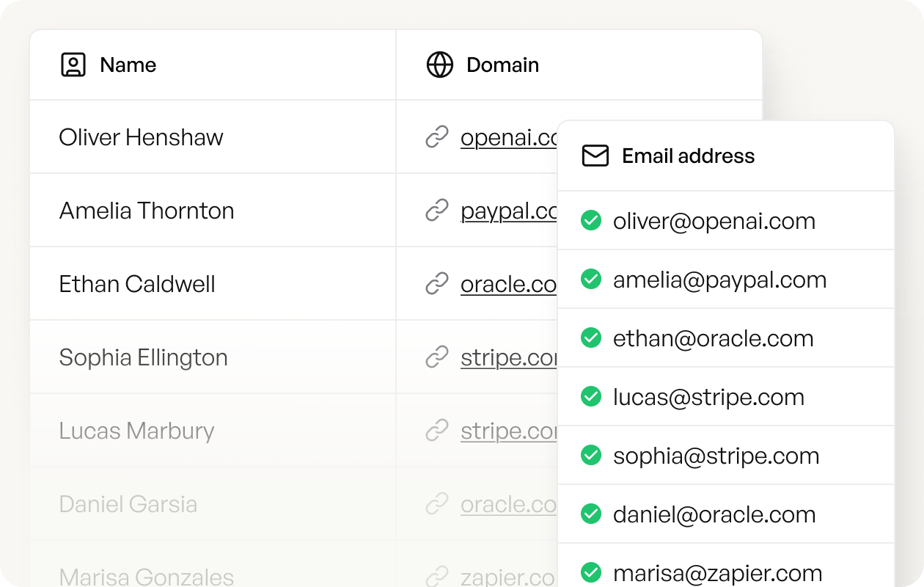Viewport: 924px width, 587px height.
Task: Open the openai.com domain link
Action: 508,137
